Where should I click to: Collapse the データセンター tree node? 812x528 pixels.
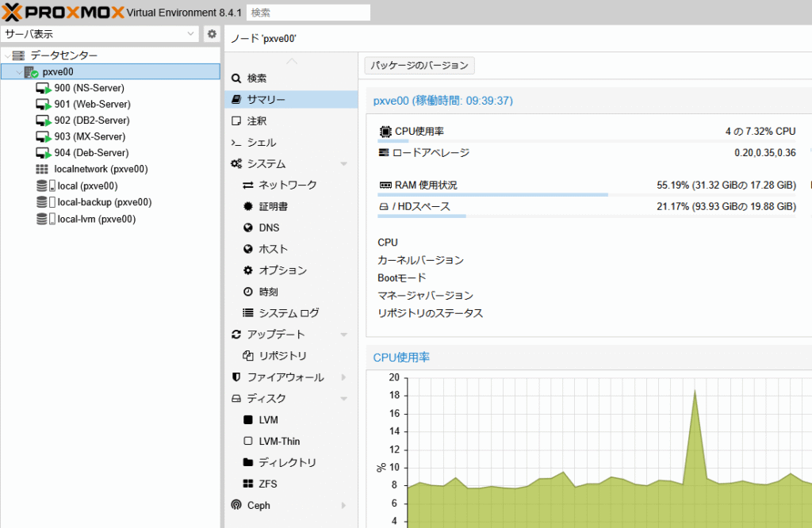[x=8, y=56]
